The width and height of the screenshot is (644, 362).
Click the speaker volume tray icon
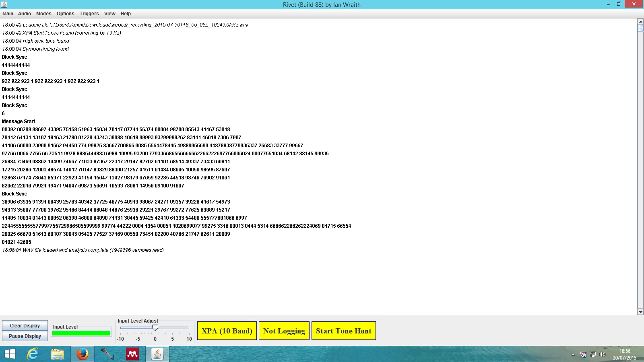click(x=603, y=354)
